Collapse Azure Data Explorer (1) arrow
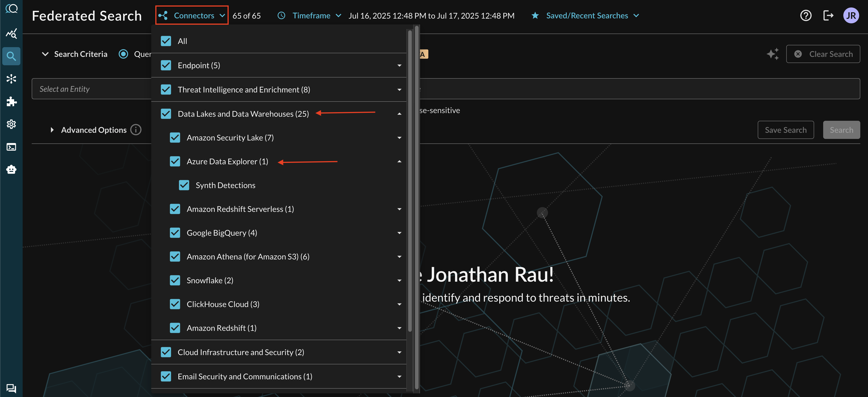 pos(399,162)
